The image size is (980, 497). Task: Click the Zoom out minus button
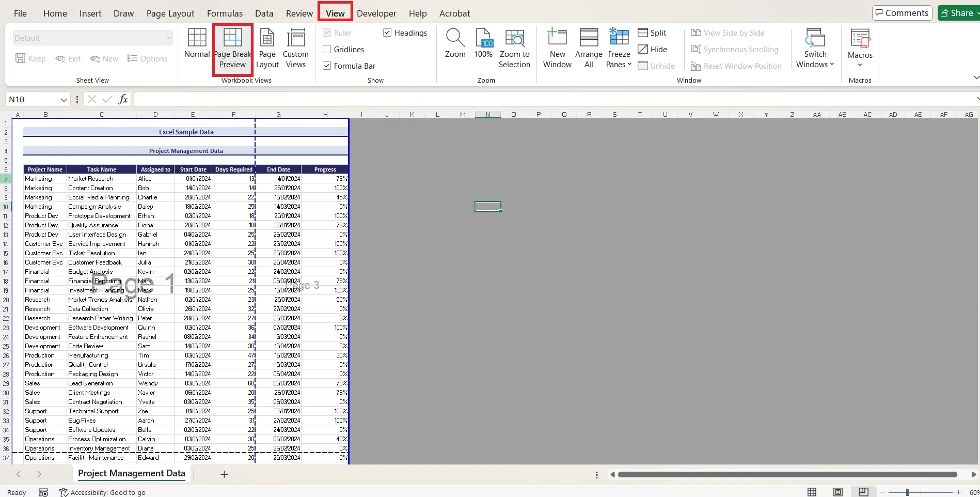883,492
